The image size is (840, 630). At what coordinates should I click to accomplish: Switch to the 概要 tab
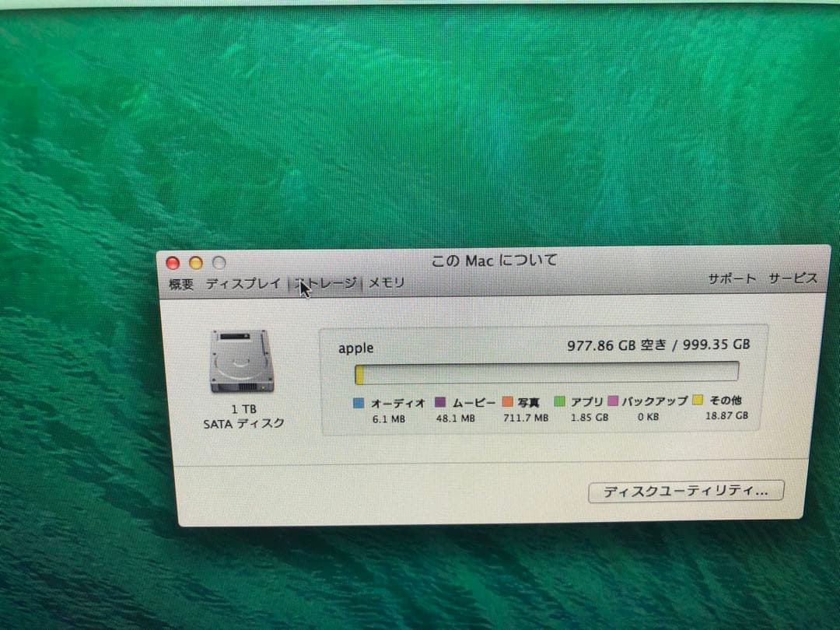pyautogui.click(x=180, y=283)
